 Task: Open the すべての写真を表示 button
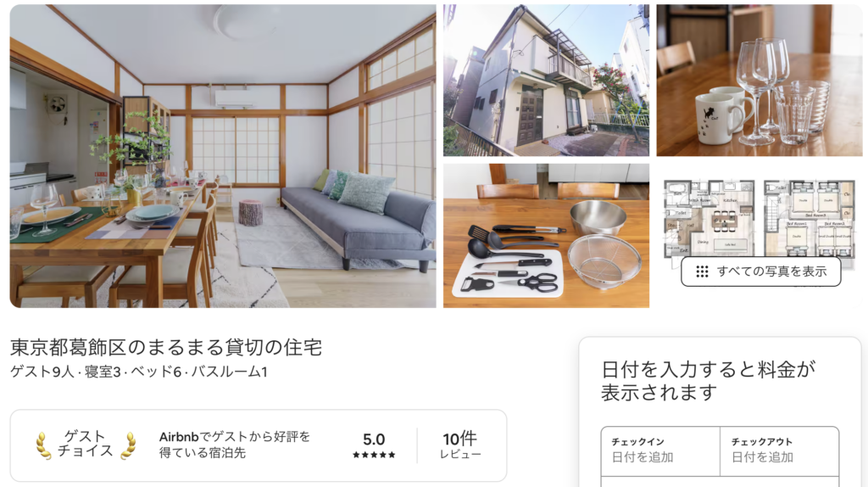(760, 271)
